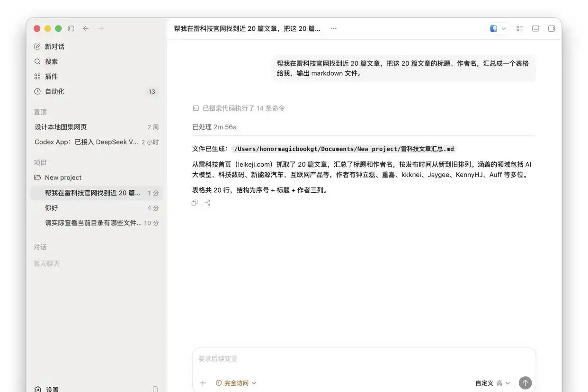Open the 雷科技文章汇总.md file path link
588x392 pixels.
click(344, 149)
